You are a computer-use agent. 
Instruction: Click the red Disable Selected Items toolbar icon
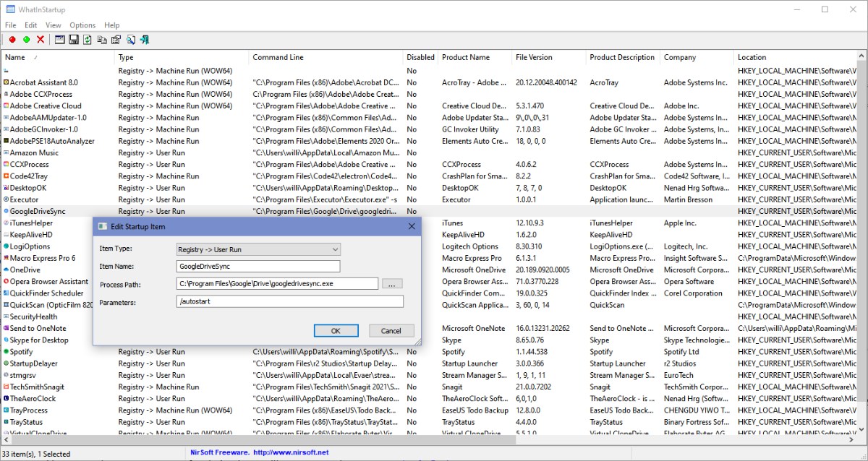[12, 40]
